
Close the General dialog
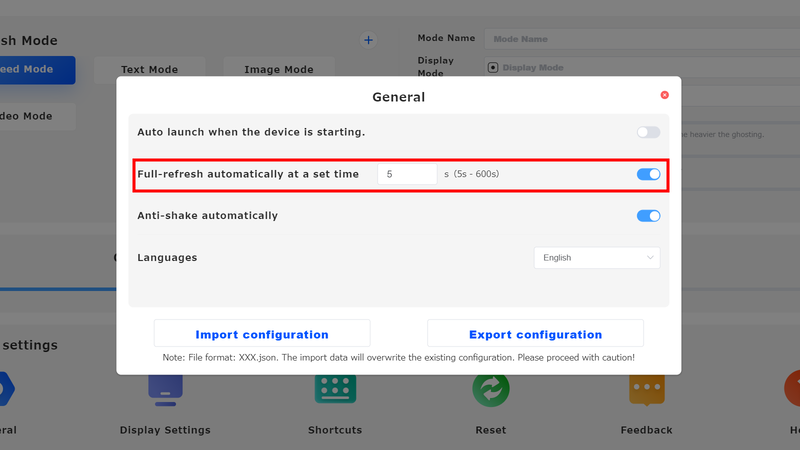(x=664, y=95)
